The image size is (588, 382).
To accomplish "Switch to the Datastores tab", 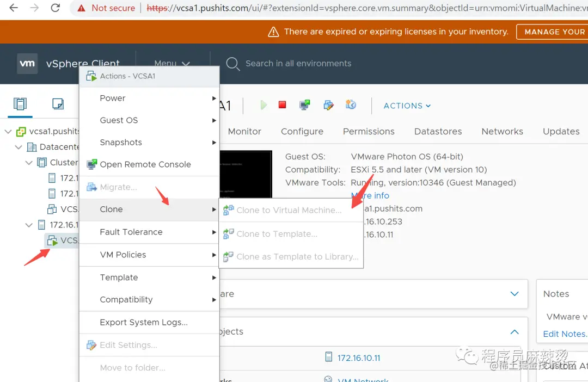I will (x=438, y=131).
